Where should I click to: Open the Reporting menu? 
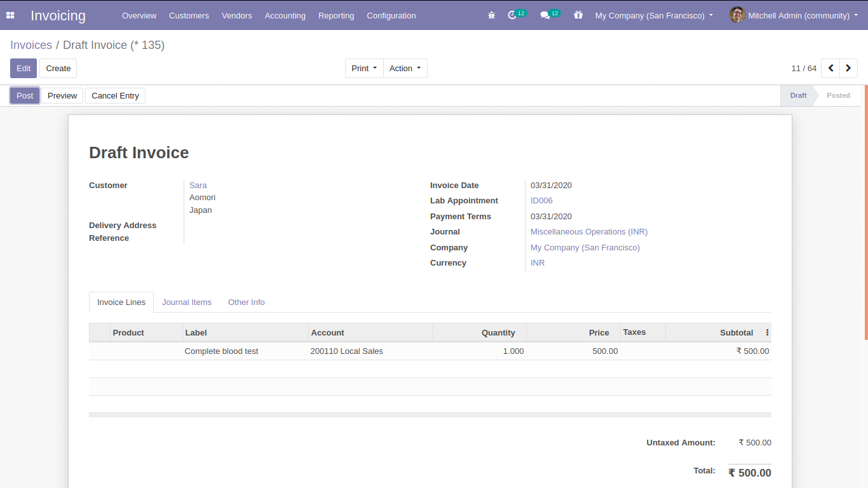(336, 15)
